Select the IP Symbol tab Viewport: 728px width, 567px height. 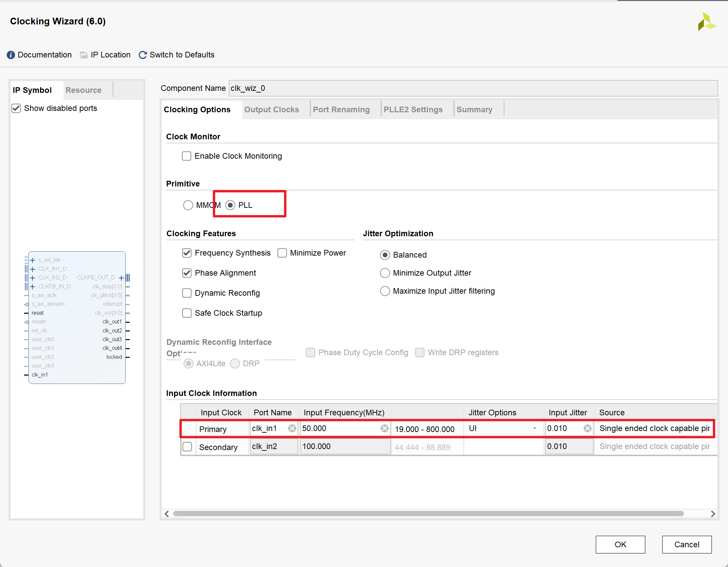32,90
